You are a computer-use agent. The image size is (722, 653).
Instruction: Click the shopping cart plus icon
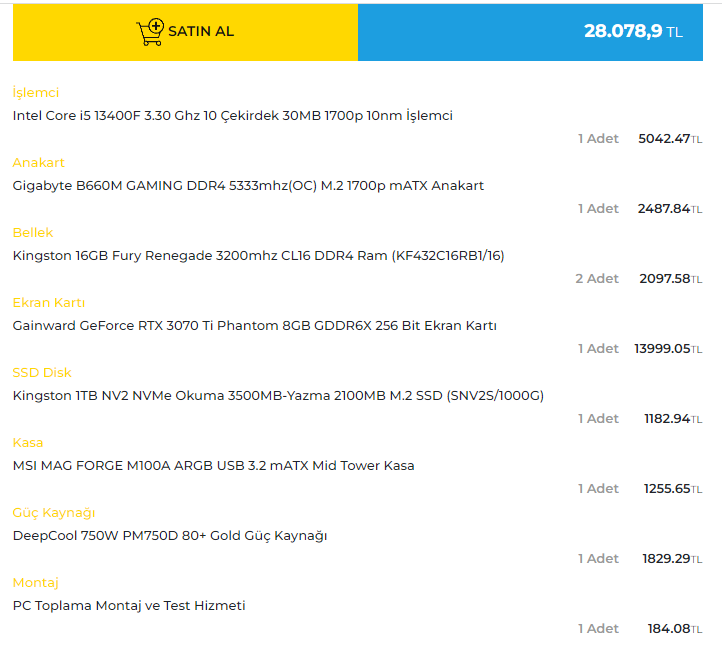coord(150,32)
